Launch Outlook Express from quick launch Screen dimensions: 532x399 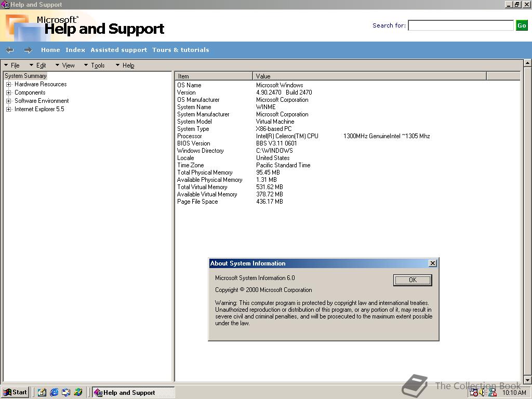pyautogui.click(x=66, y=393)
